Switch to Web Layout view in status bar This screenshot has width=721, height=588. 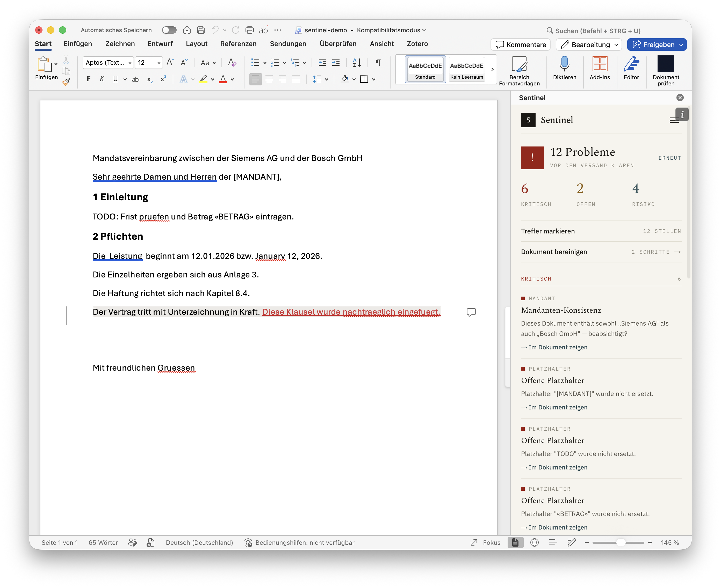tap(534, 543)
